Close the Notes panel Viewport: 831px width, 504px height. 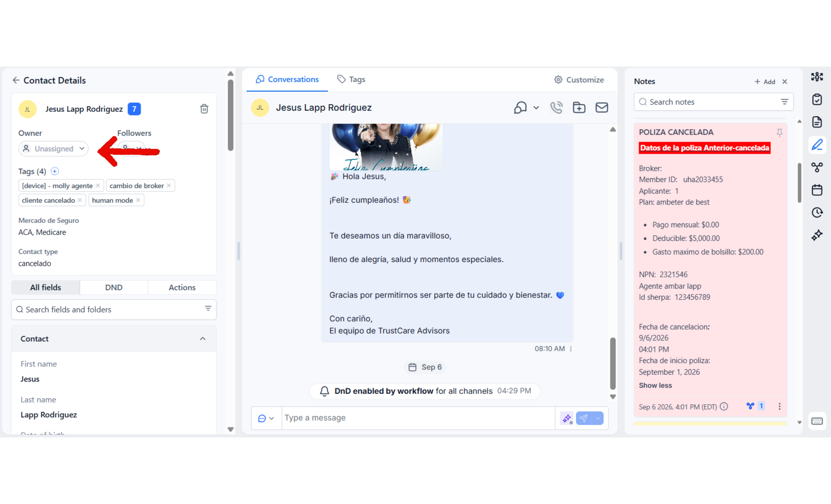tap(785, 82)
